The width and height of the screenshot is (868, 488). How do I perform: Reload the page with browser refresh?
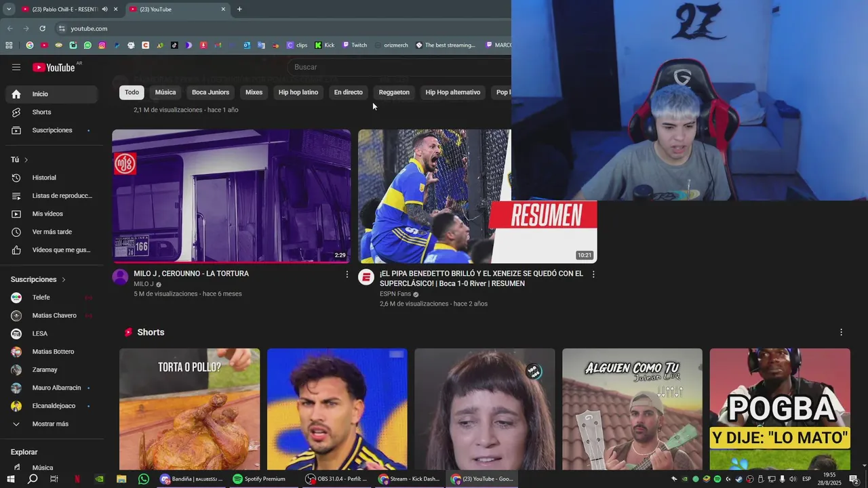[42, 28]
